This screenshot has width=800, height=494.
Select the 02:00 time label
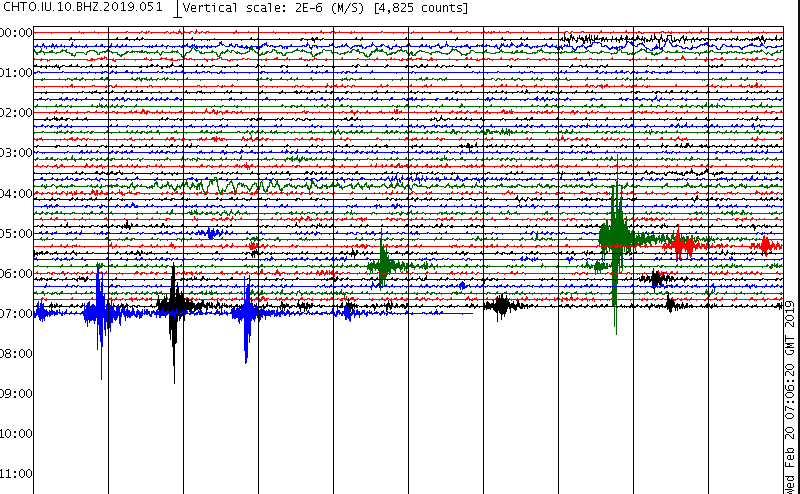(16, 113)
